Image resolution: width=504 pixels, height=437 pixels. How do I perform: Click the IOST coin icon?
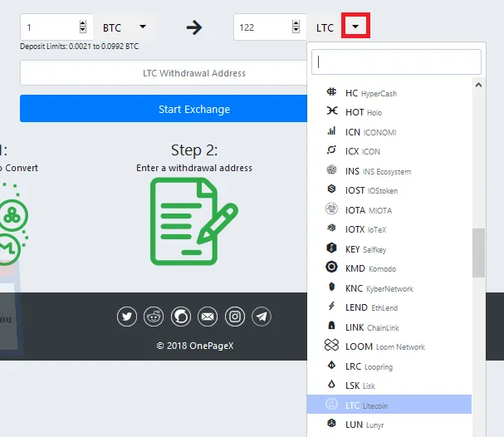click(x=331, y=189)
